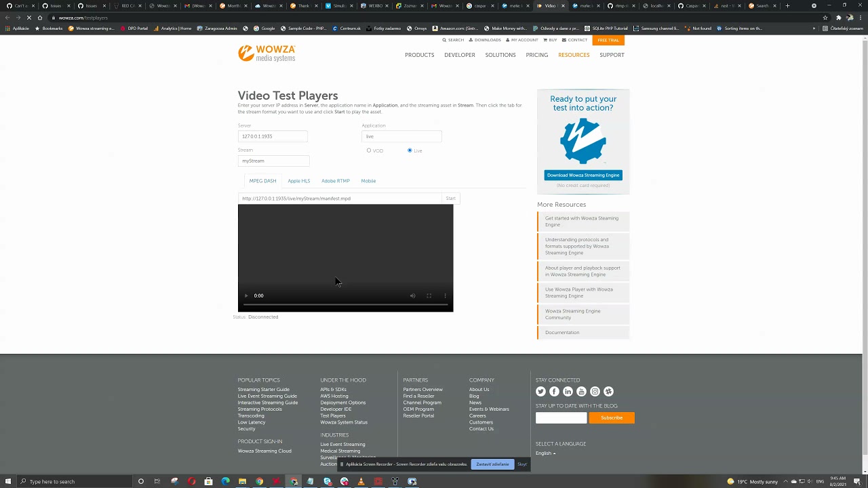Open Partners Overview footer link
Image resolution: width=868 pixels, height=488 pixels.
click(x=422, y=390)
